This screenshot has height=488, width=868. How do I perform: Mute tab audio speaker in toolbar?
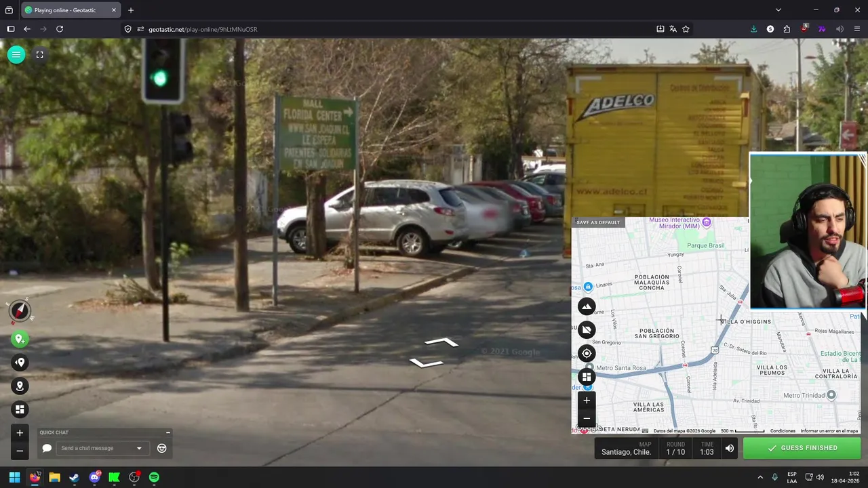[840, 29]
